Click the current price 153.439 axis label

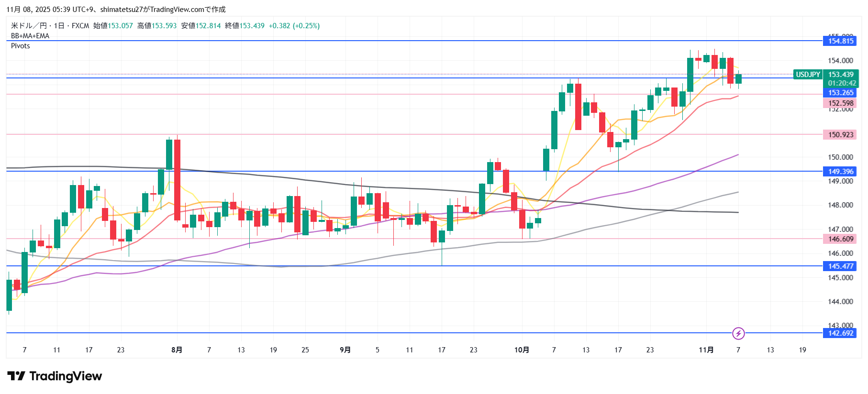pyautogui.click(x=841, y=75)
